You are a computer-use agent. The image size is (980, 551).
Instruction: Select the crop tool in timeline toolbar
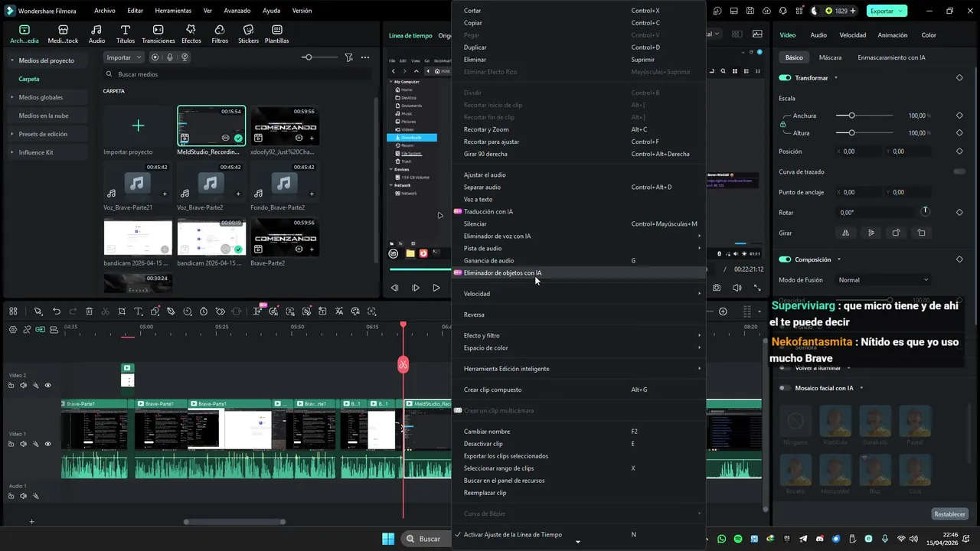122,311
